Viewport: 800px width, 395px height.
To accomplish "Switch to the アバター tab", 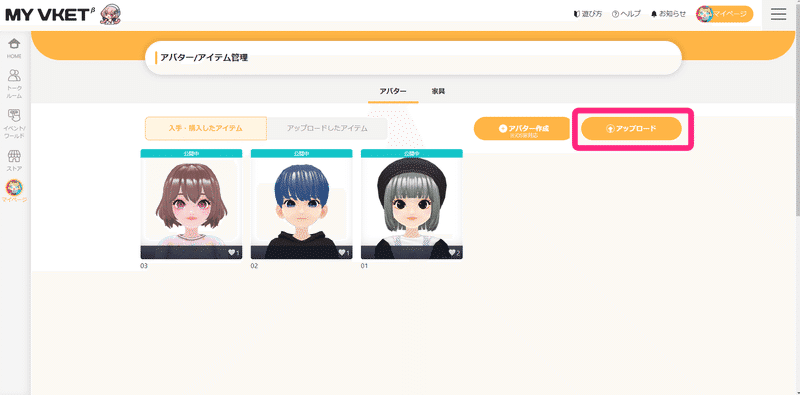I will 393,92.
